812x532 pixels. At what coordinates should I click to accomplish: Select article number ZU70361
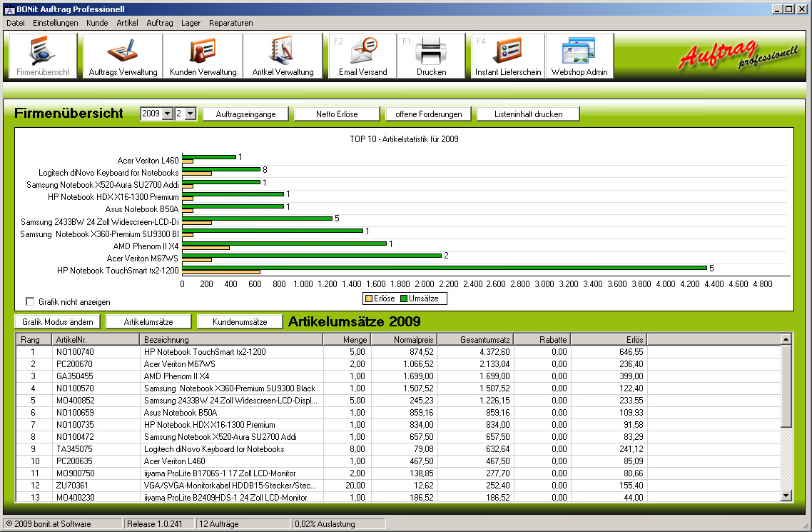pos(72,486)
